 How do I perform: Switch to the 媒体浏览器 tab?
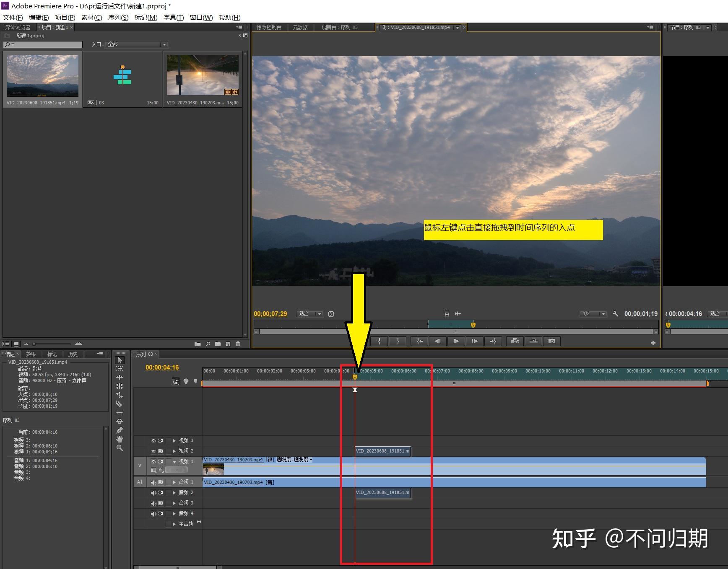(18, 27)
